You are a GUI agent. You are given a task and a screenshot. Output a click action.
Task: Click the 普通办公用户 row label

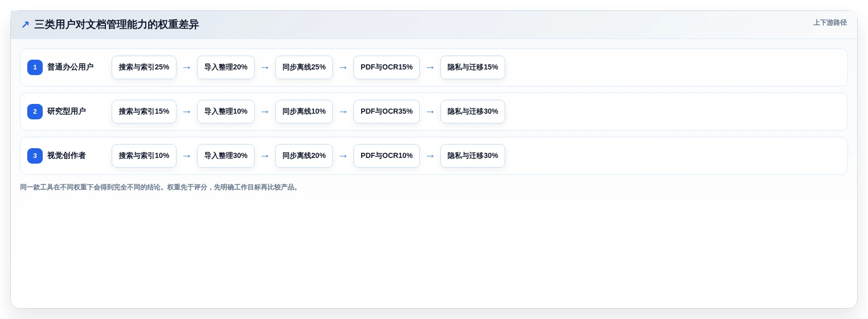70,67
